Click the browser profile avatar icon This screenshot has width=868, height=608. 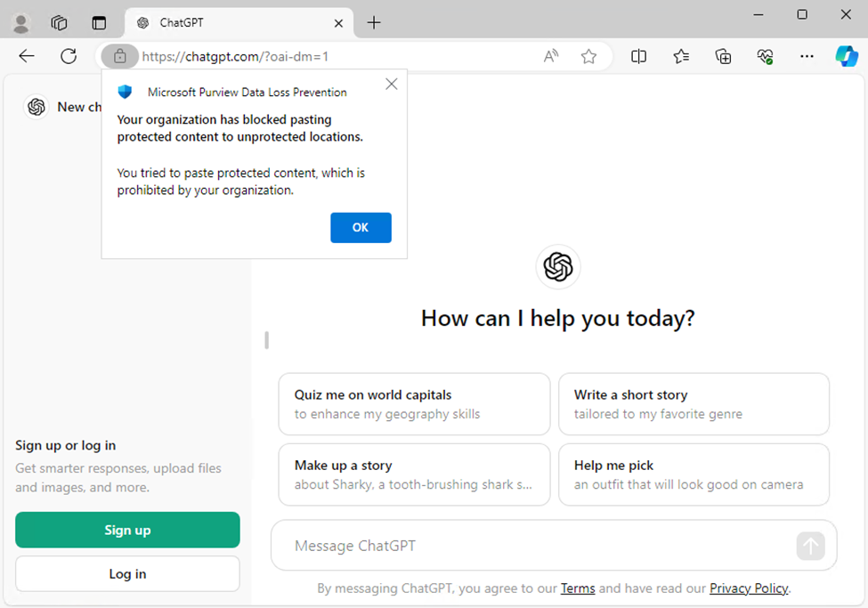[21, 23]
